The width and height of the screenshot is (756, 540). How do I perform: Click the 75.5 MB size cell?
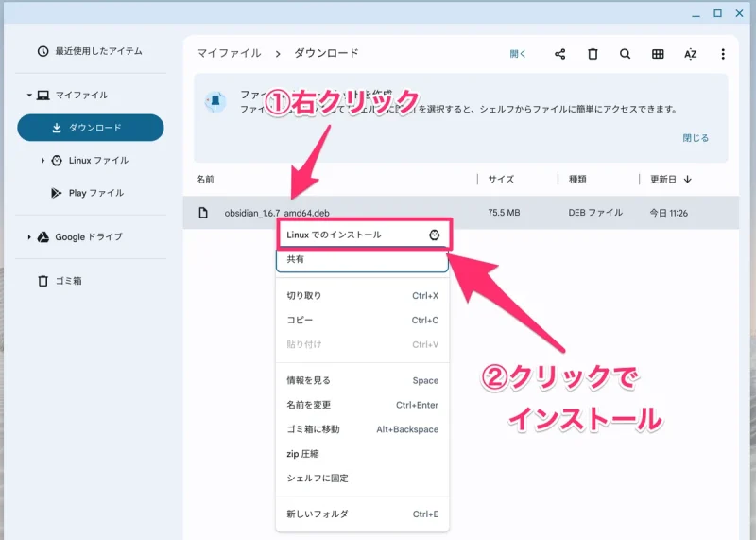[504, 213]
